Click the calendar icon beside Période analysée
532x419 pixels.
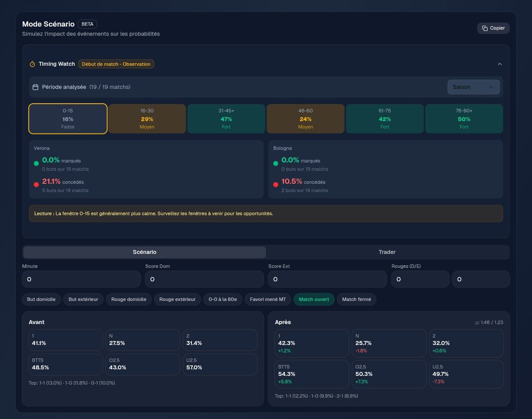[x=35, y=87]
